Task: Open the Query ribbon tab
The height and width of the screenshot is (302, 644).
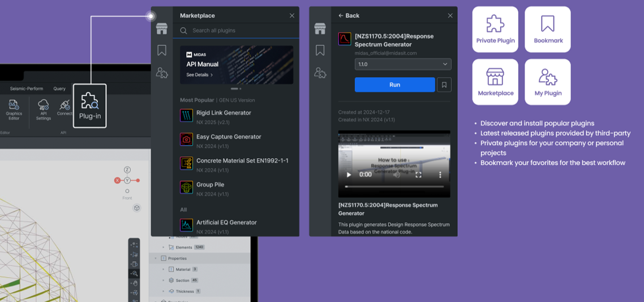Action: coord(59,89)
